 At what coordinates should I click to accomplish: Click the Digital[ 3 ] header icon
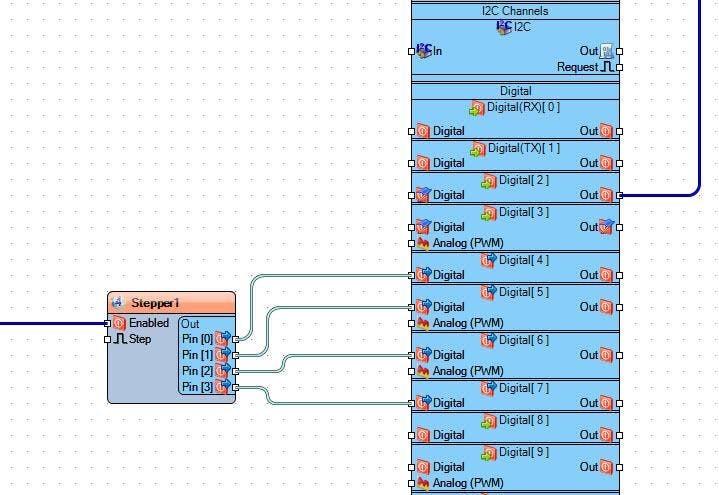[x=489, y=213]
